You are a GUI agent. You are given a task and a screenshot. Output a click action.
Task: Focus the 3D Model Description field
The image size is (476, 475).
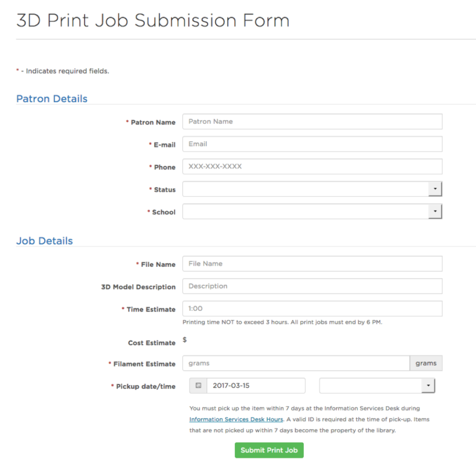pos(312,286)
